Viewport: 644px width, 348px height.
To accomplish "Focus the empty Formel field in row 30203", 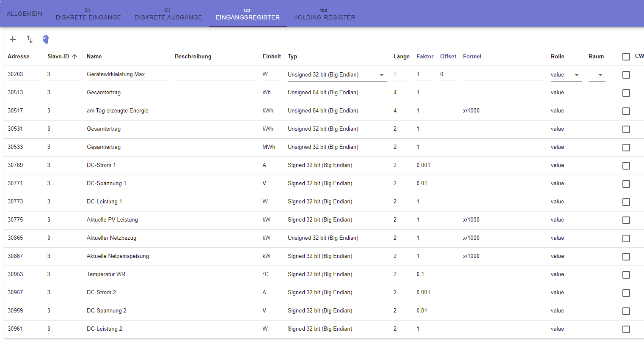I will (504, 74).
